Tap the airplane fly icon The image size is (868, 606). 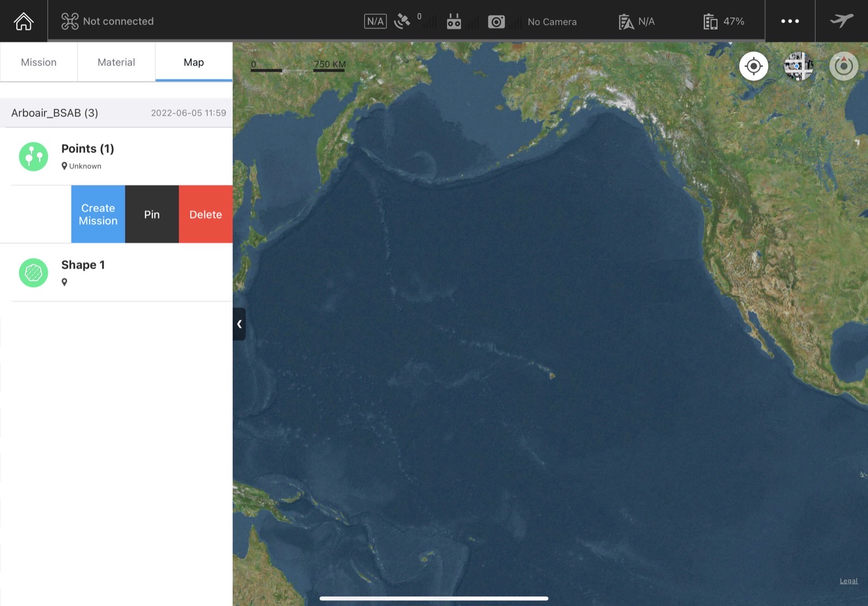pos(841,21)
